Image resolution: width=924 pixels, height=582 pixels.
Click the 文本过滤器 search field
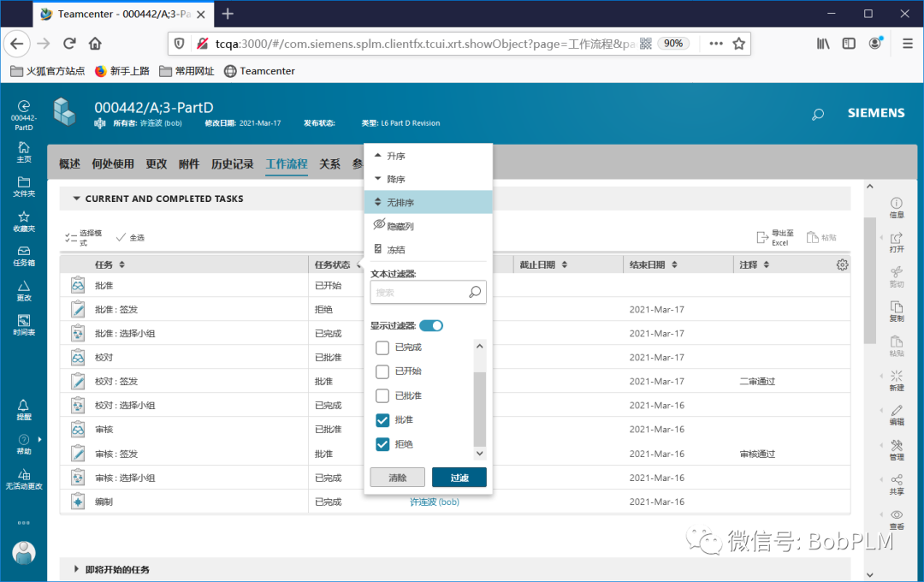coord(428,292)
